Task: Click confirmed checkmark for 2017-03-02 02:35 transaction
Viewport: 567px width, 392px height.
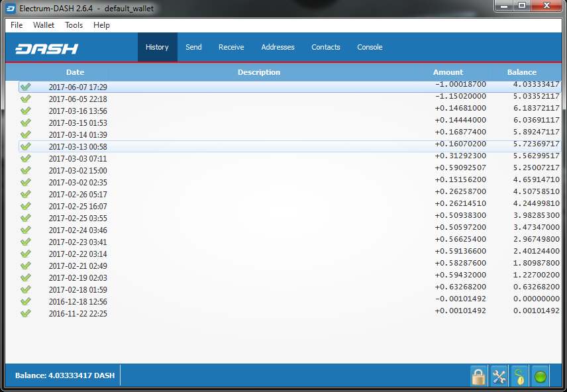Action: [x=26, y=182]
